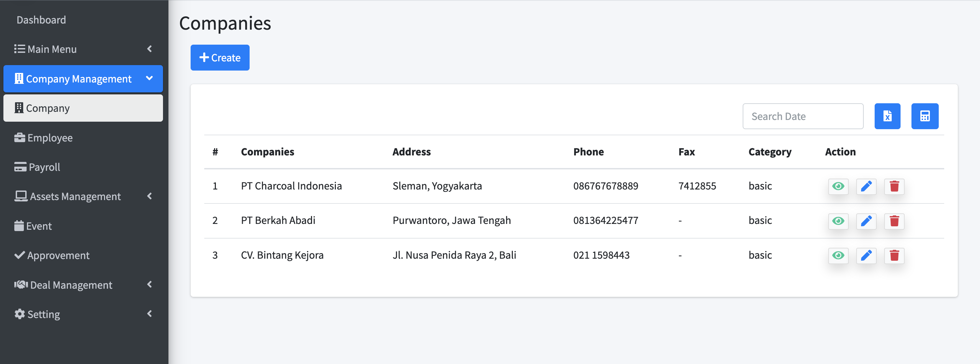Screen dimensions: 980x364
Task: Open the Employee menu item
Action: (49, 138)
